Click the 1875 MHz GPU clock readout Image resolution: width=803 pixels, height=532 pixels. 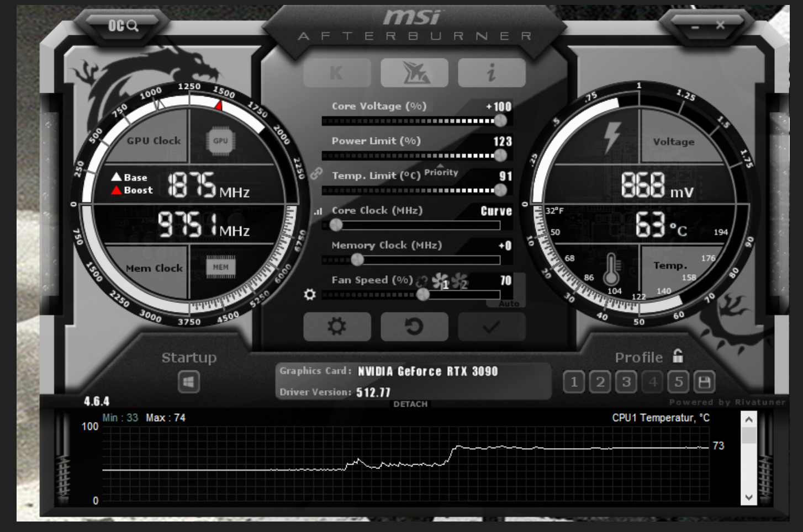(208, 184)
